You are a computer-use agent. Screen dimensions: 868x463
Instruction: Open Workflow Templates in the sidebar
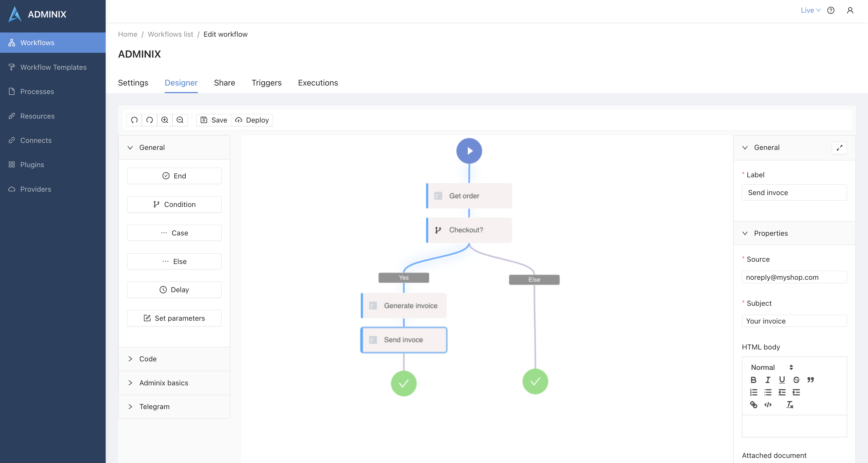click(53, 67)
